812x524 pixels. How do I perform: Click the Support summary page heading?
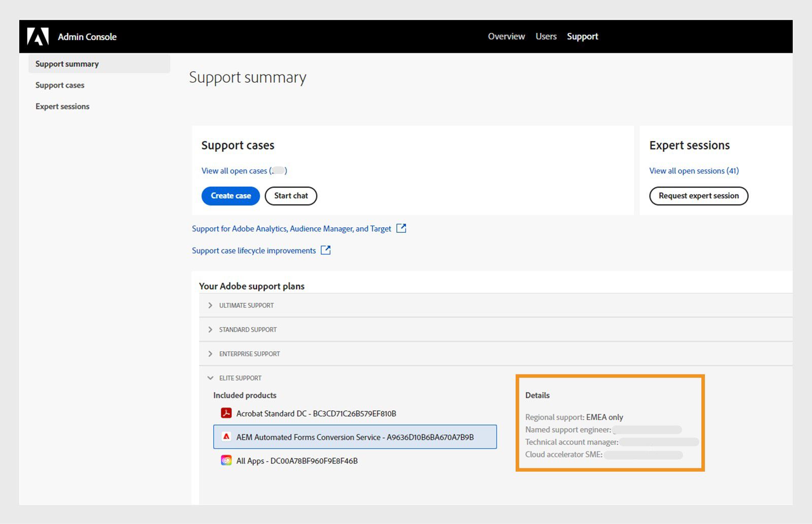coord(248,78)
